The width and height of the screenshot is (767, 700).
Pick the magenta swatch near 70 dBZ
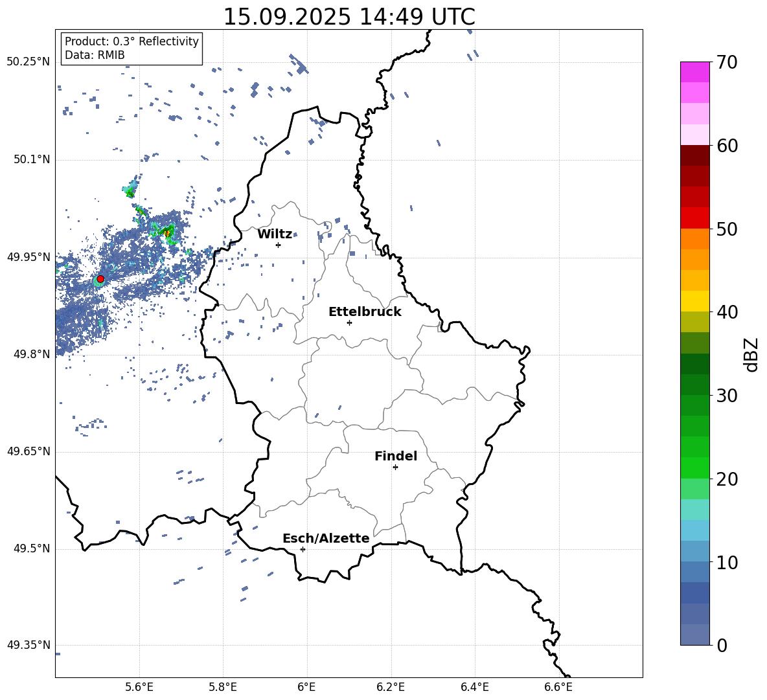(x=694, y=72)
